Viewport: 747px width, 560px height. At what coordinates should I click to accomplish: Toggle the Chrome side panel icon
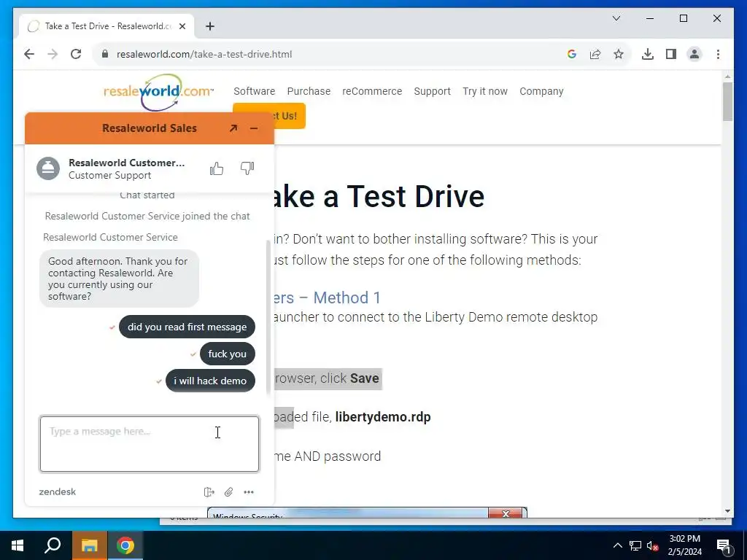coord(671,54)
